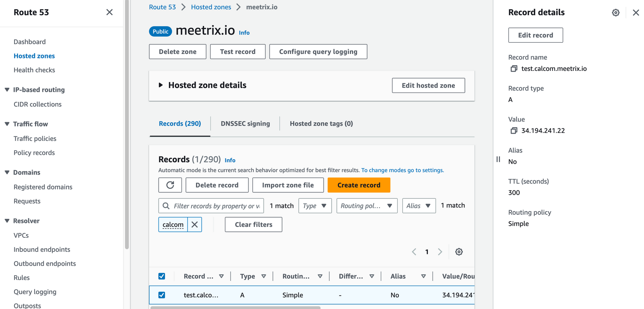644x309 pixels.
Task: Remove the calcom filter token
Action: click(195, 225)
